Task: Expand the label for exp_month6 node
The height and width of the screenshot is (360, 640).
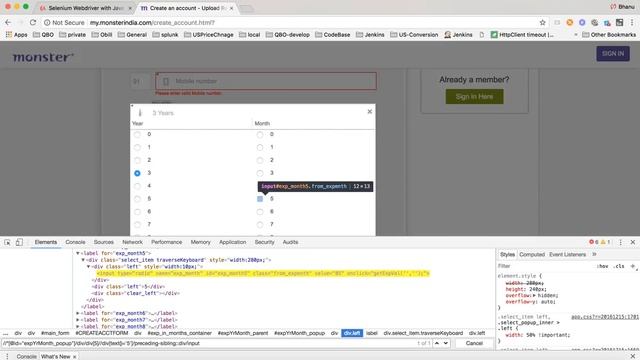Action: pyautogui.click(x=78, y=313)
